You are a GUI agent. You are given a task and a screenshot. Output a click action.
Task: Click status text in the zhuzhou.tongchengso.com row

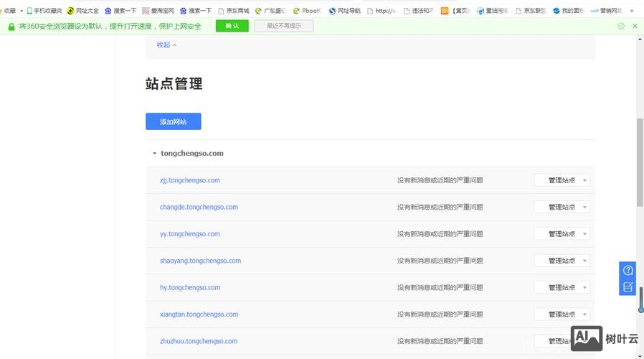click(x=440, y=341)
